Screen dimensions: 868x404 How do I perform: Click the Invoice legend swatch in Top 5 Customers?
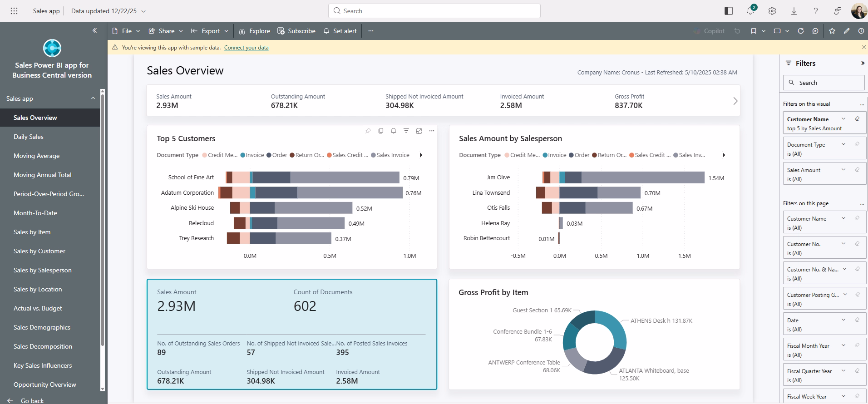243,155
